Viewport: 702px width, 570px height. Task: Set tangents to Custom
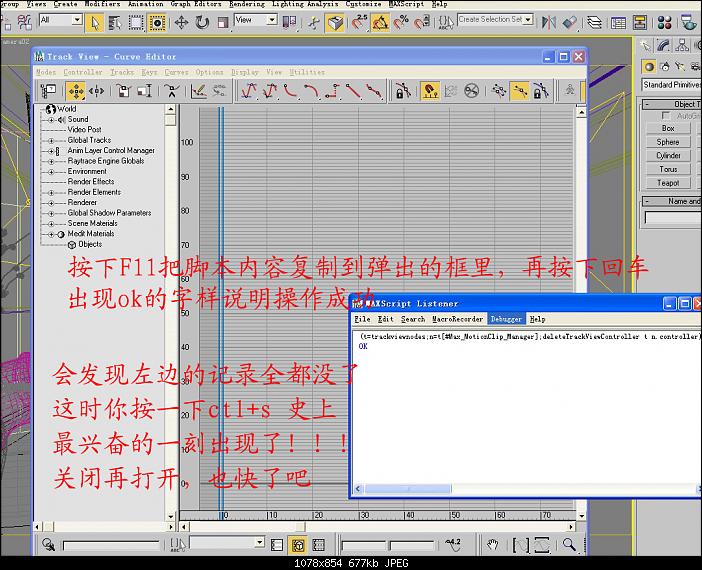coord(270,91)
